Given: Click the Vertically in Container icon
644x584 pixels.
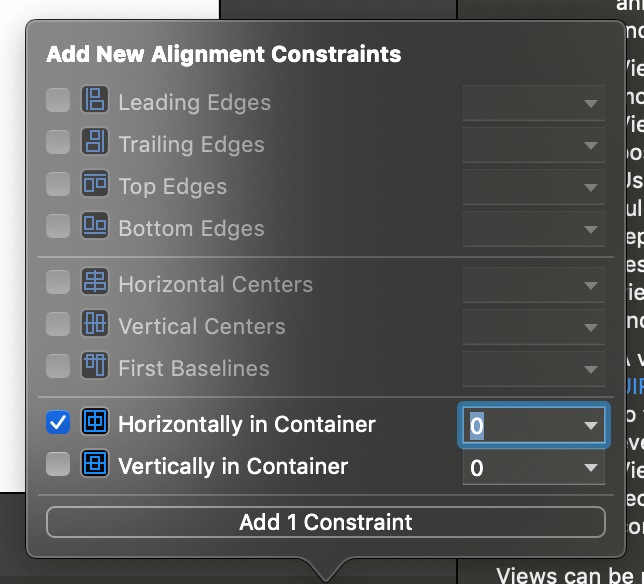Looking at the screenshot, I should point(95,465).
